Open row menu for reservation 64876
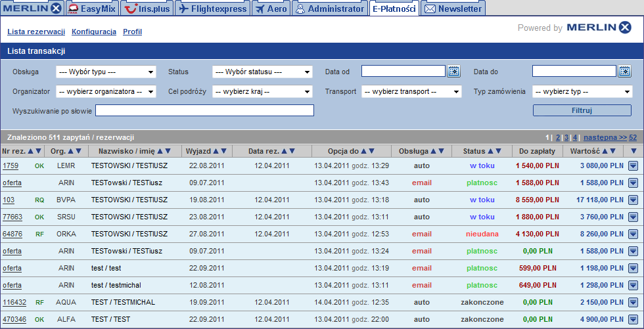 (x=633, y=234)
